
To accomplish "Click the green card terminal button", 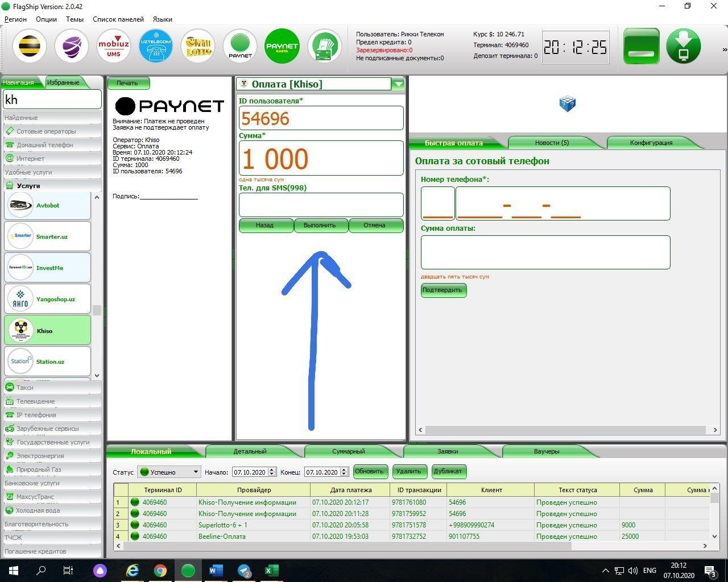I will click(x=642, y=46).
